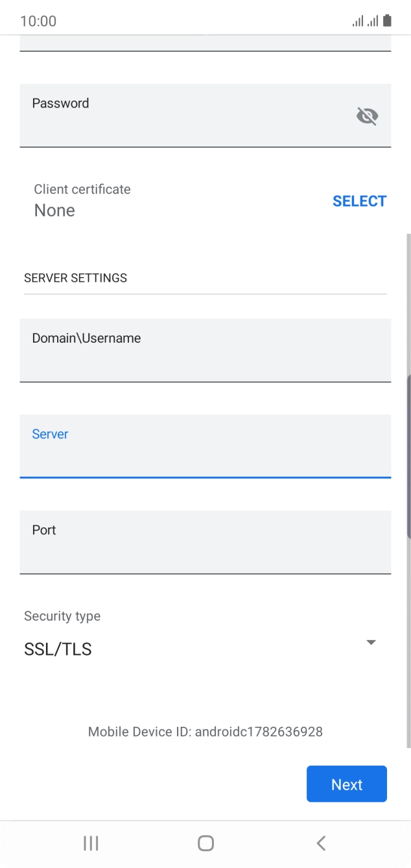Focus the Port input field

[x=205, y=542]
